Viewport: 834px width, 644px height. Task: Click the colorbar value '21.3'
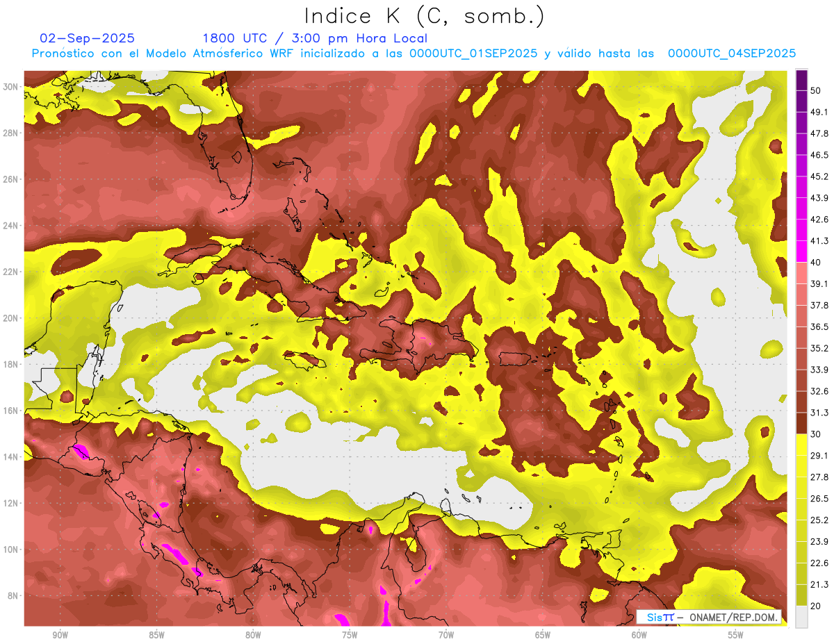(x=819, y=584)
